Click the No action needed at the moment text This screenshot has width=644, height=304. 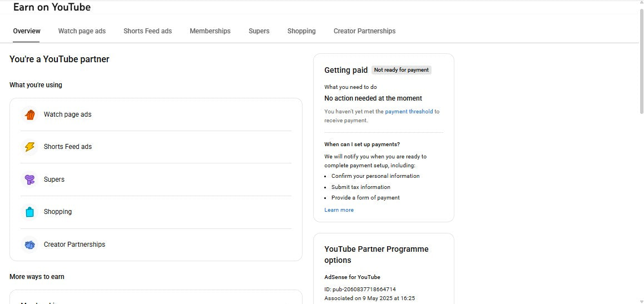coord(373,98)
